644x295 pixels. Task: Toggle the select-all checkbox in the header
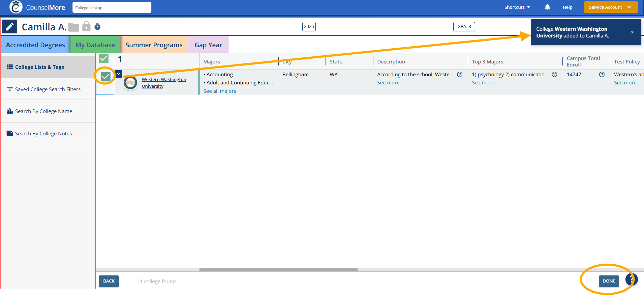104,58
